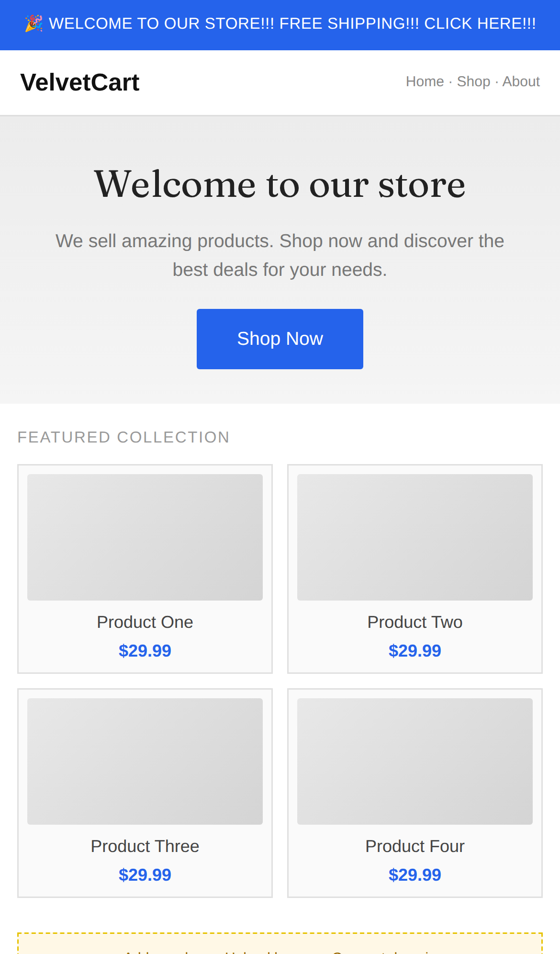Click the Shop Now button
Screen dimensions: 560x954
click(280, 339)
